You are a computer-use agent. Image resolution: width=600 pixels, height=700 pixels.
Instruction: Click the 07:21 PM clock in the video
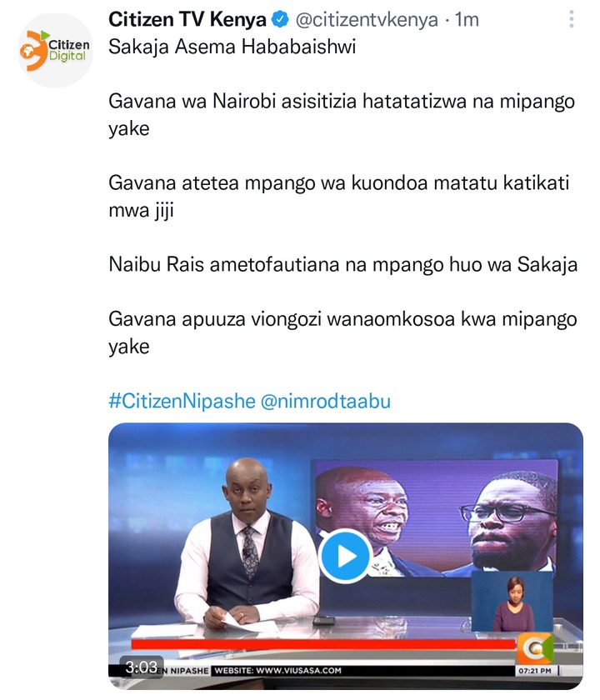pos(535,671)
